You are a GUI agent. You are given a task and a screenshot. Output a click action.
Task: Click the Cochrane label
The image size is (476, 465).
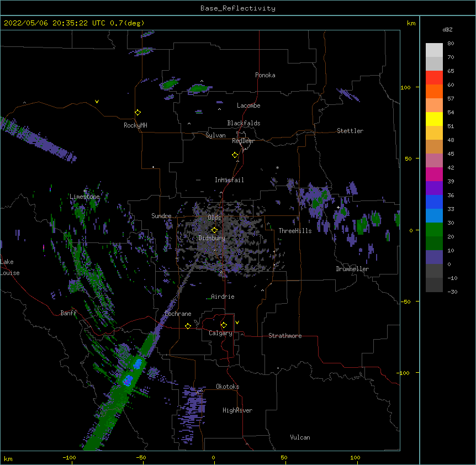pyautogui.click(x=178, y=314)
